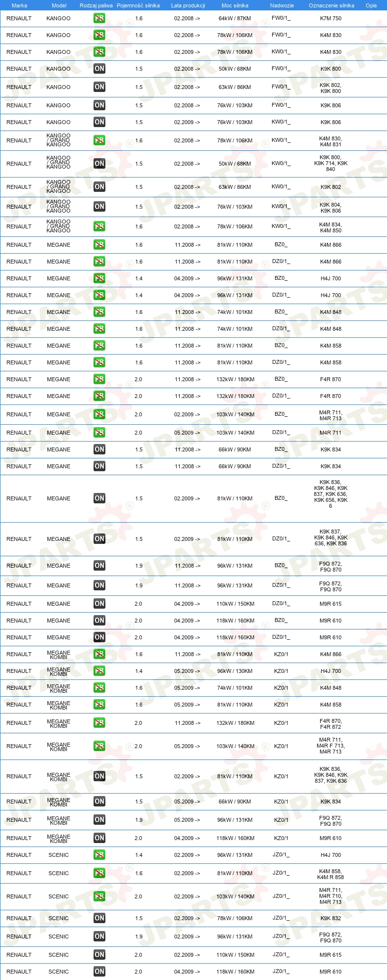Select the petrol icon in Megane Kombi H4J 700 row
This screenshot has height=980, width=387.
click(x=99, y=671)
